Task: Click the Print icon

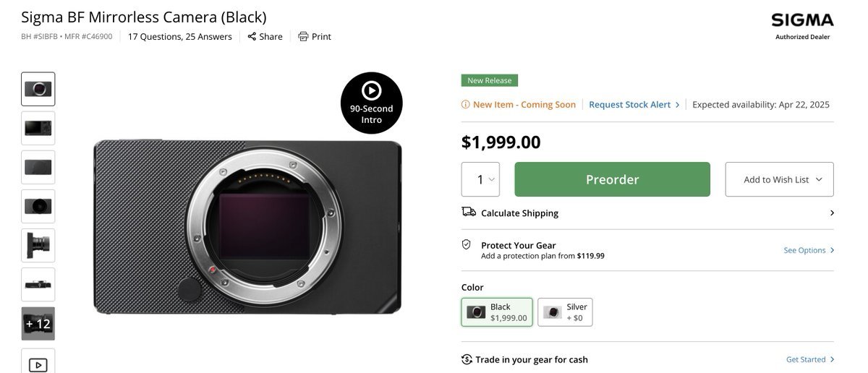Action: pyautogui.click(x=303, y=36)
